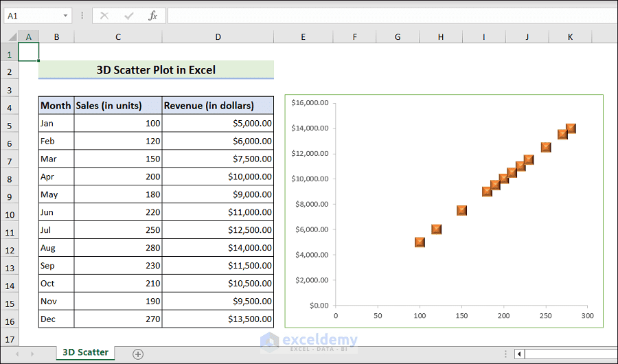The height and width of the screenshot is (364, 618).
Task: Click the revenue $14,000.00 cell
Action: (218, 248)
